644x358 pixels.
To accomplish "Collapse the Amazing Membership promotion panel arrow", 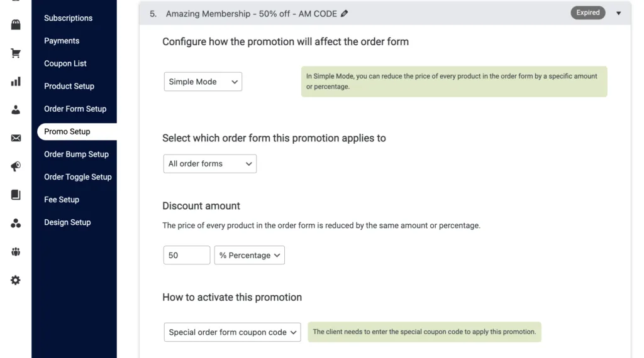I will coord(618,13).
